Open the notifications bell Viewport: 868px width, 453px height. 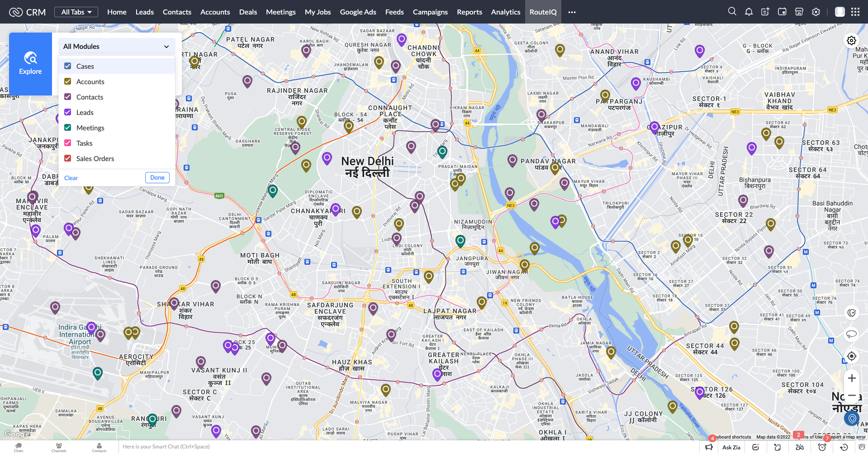click(x=749, y=12)
